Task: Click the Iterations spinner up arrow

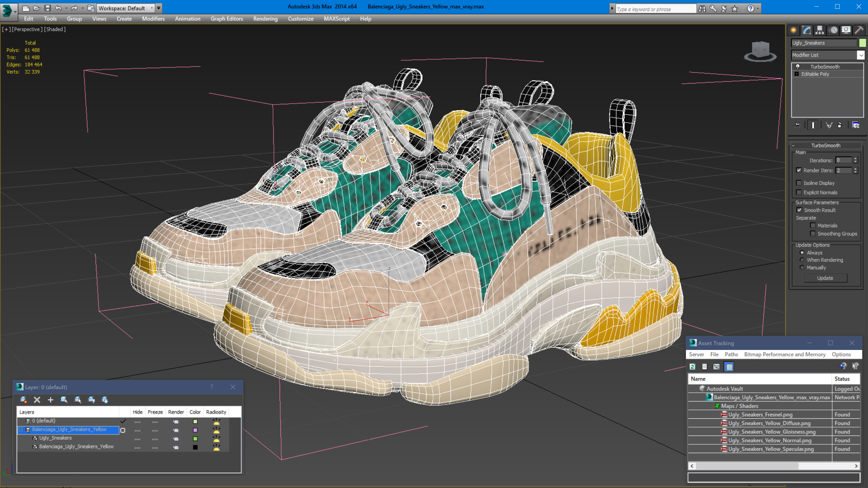Action: [855, 159]
